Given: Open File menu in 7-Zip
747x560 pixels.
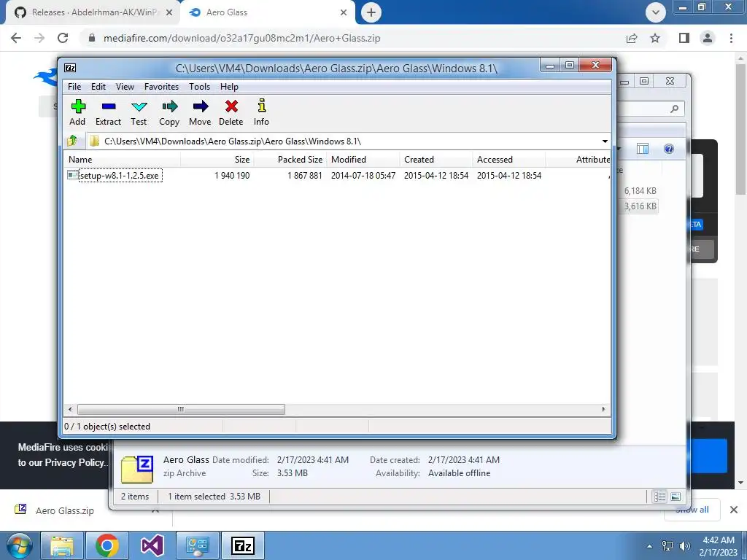Looking at the screenshot, I should tap(74, 87).
